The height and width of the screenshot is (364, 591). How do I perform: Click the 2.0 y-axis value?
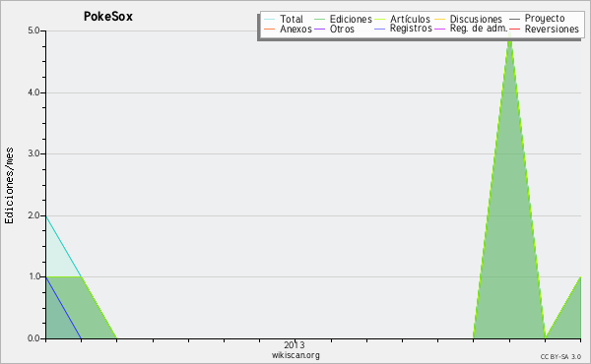click(x=33, y=215)
